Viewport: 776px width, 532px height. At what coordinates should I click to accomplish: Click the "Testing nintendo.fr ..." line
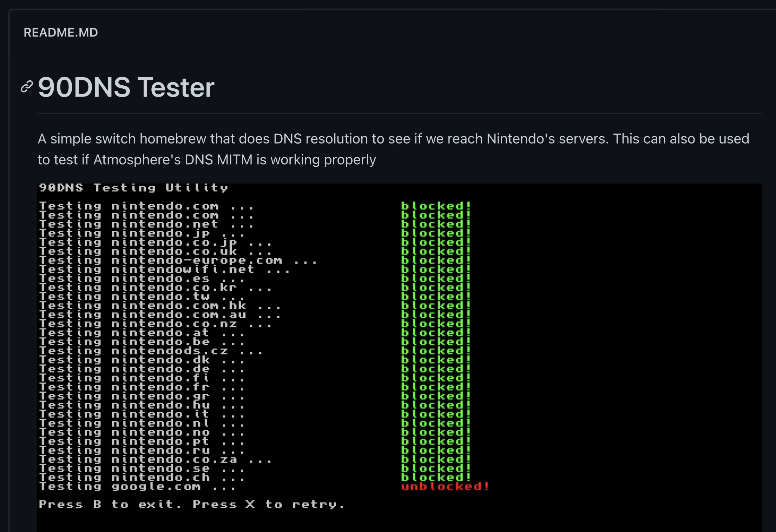tap(142, 388)
